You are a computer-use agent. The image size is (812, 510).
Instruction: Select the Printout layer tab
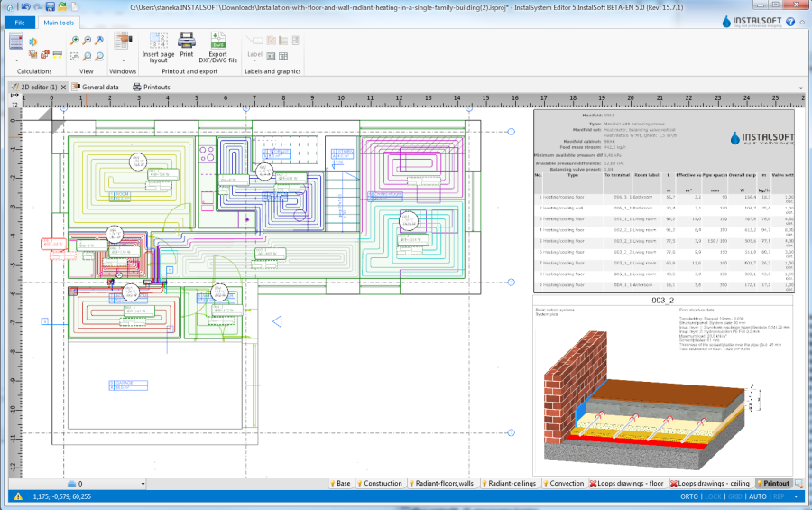[x=773, y=483]
